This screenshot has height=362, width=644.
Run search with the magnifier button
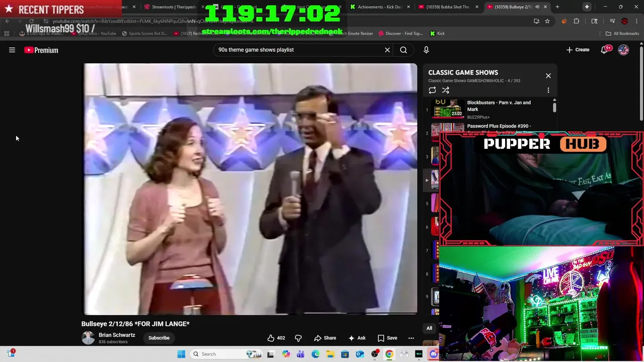[x=404, y=50]
